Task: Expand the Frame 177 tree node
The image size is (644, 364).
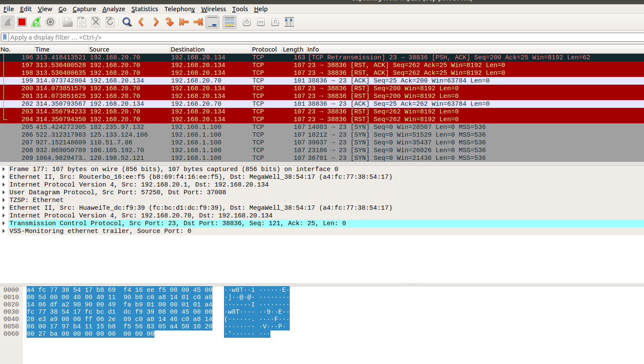Action: [x=4, y=169]
